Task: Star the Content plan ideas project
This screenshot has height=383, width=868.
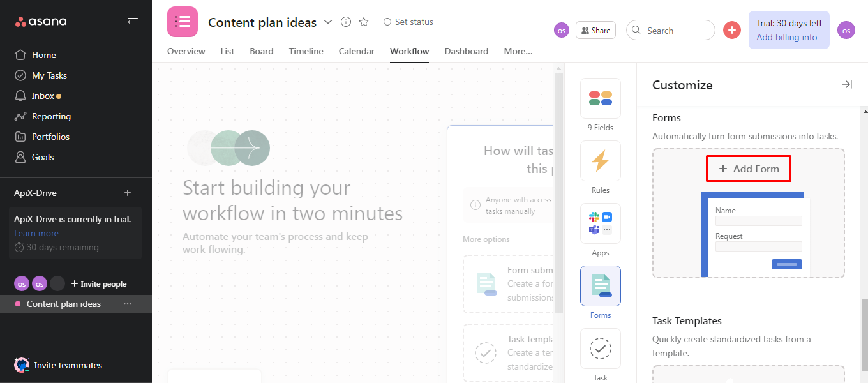Action: click(364, 22)
